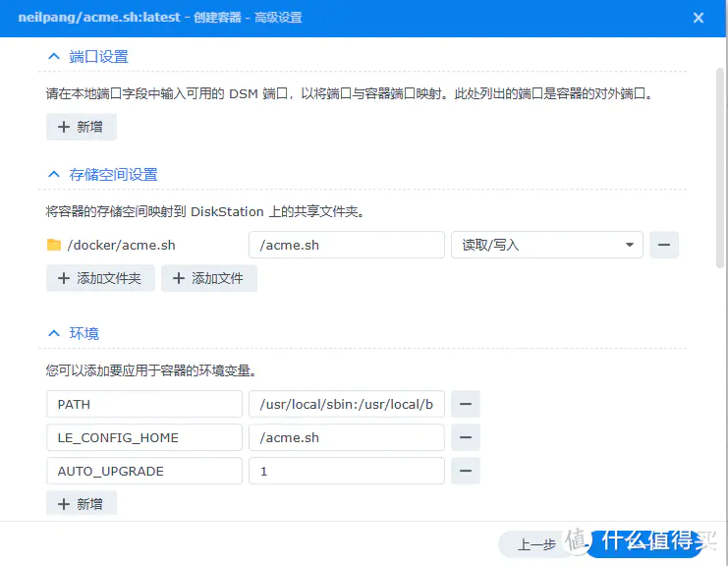
Task: Remove the PATH environment variable
Action: tap(466, 404)
